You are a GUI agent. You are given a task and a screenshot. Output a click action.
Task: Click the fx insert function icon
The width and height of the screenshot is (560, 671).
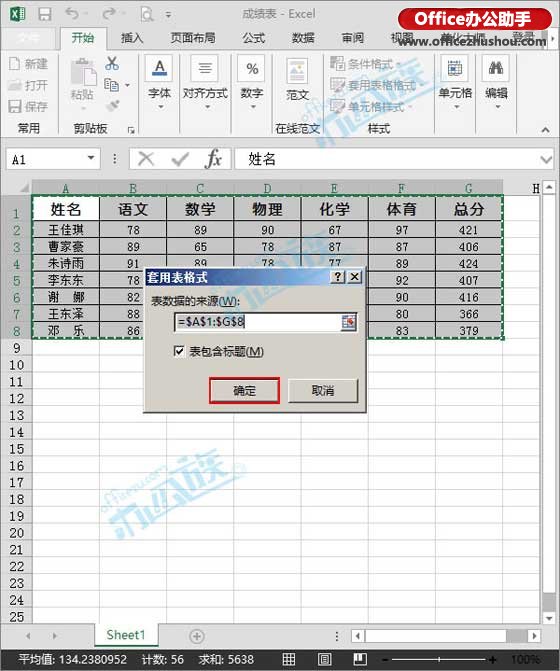(213, 159)
